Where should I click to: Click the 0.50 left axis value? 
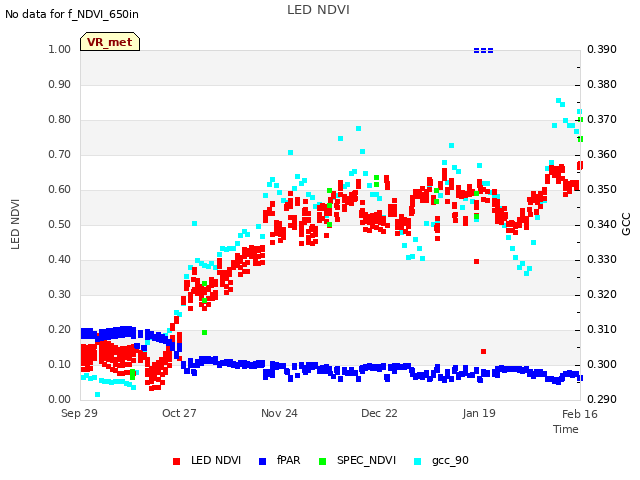tap(60, 224)
